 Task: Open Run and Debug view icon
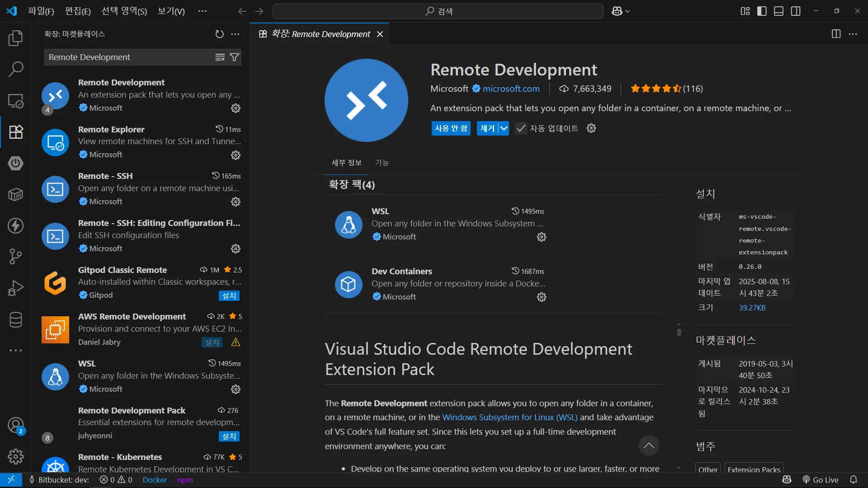click(15, 288)
